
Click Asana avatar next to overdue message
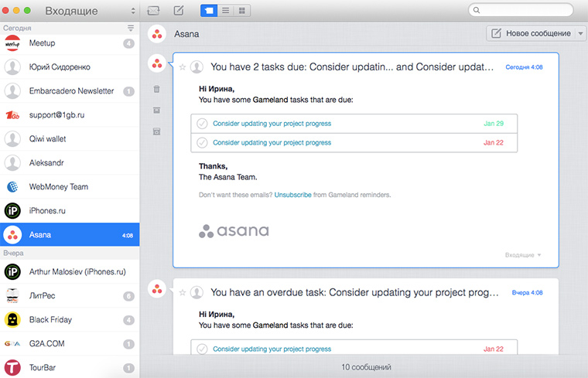click(x=157, y=289)
